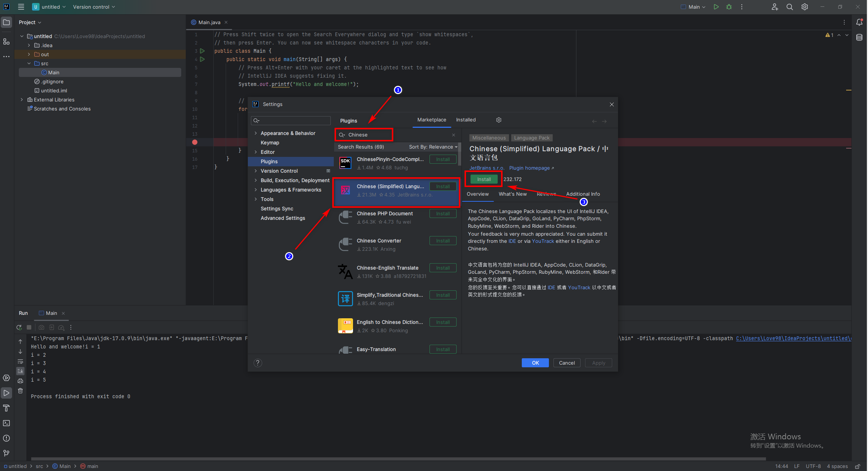Open the What's New tab
This screenshot has height=471, width=868.
[x=512, y=194]
